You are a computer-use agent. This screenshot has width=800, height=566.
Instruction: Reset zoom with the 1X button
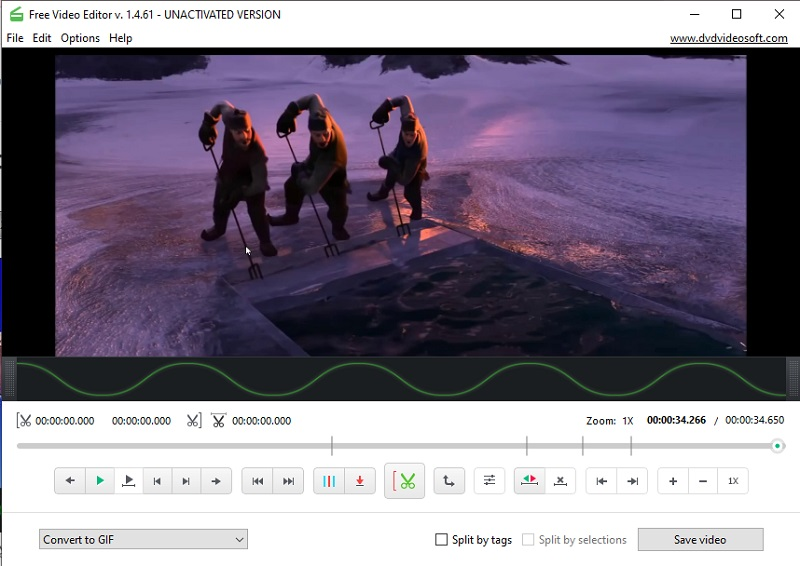click(x=733, y=481)
